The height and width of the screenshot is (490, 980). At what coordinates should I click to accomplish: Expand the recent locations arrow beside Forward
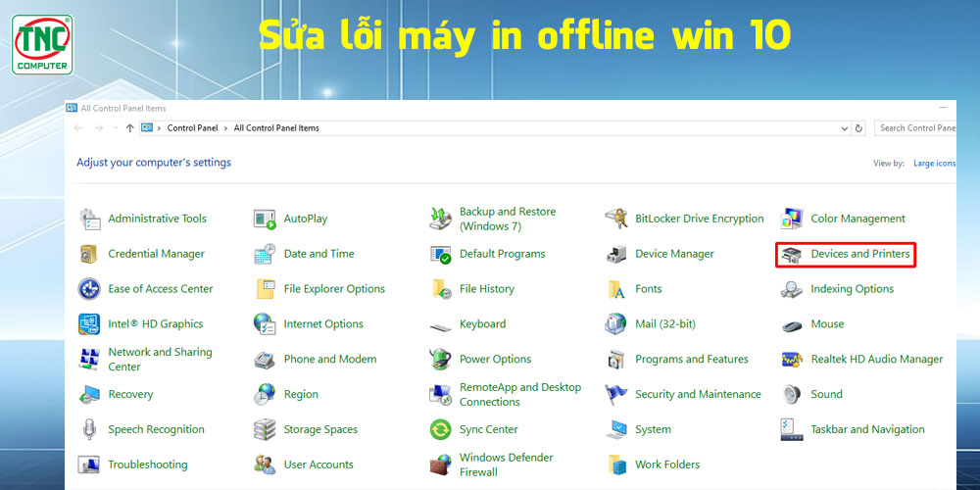(115, 128)
